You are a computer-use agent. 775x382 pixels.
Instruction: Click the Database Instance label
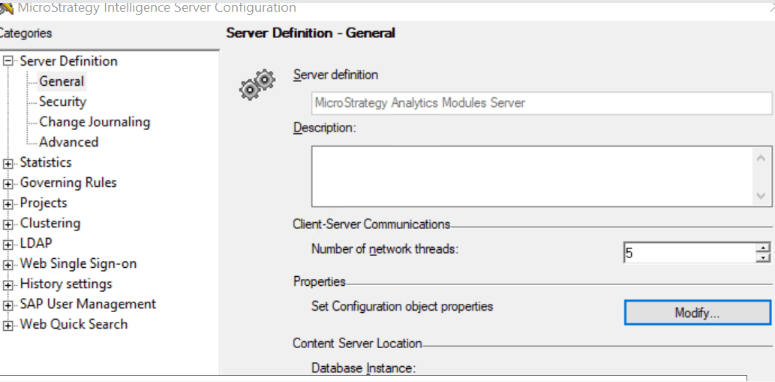(363, 368)
